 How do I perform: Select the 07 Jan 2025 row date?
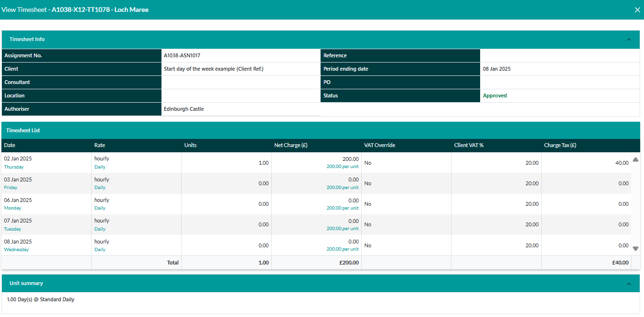pyautogui.click(x=18, y=221)
